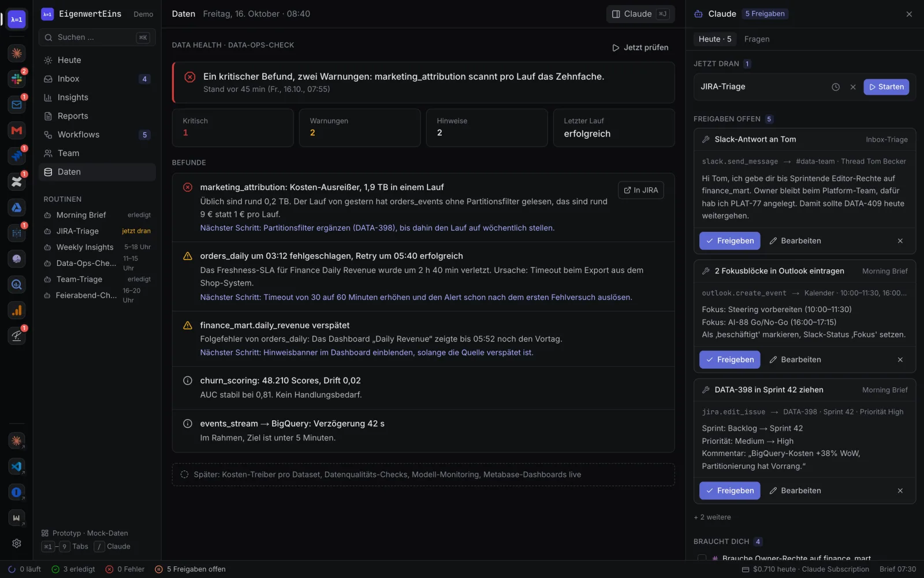The width and height of the screenshot is (924, 578).
Task: Approve the two Outlook focus blocks
Action: pyautogui.click(x=729, y=360)
